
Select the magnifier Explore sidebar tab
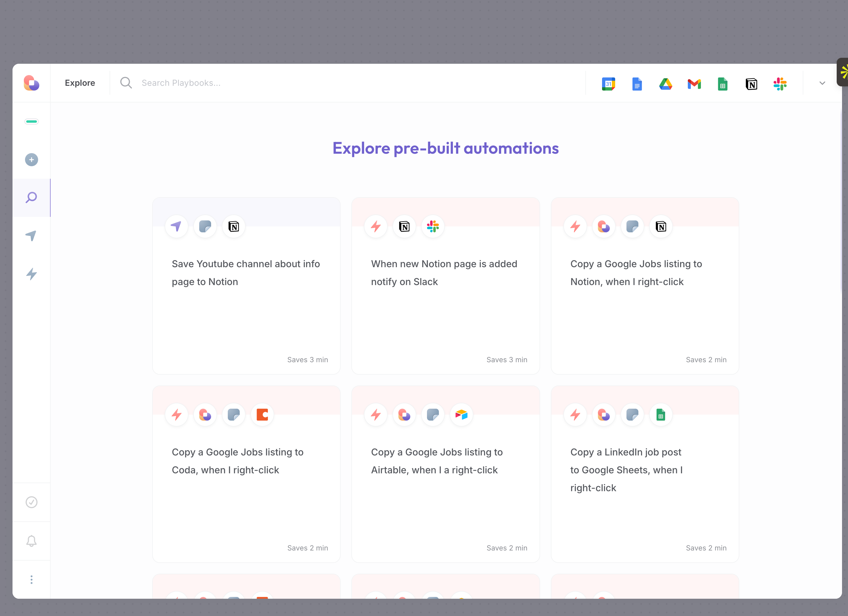point(31,197)
